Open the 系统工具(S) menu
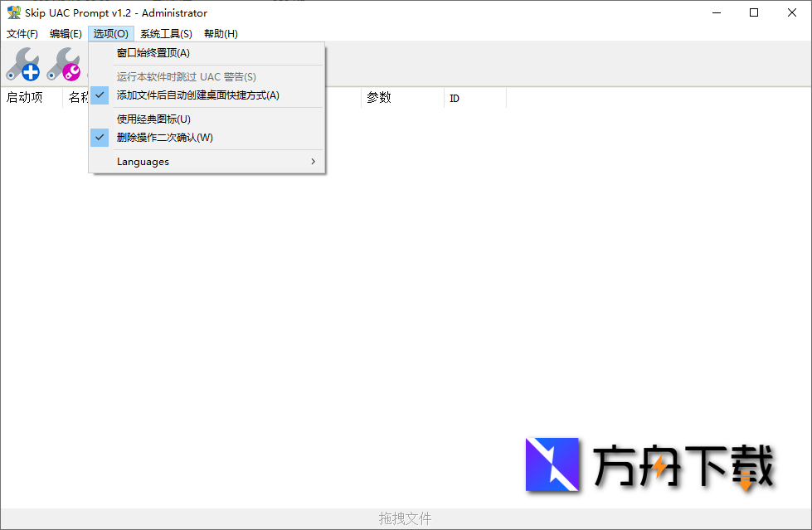812x530 pixels. click(x=166, y=33)
